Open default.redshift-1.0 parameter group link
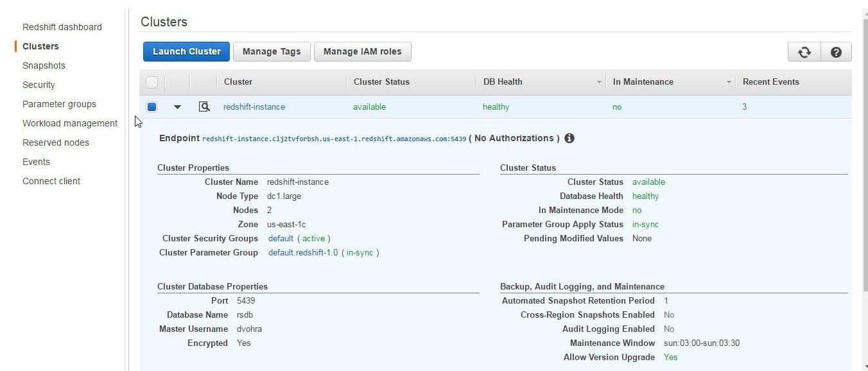 tap(303, 252)
